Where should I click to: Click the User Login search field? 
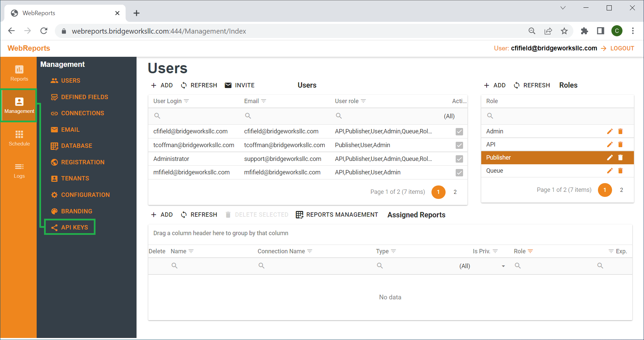[193, 116]
